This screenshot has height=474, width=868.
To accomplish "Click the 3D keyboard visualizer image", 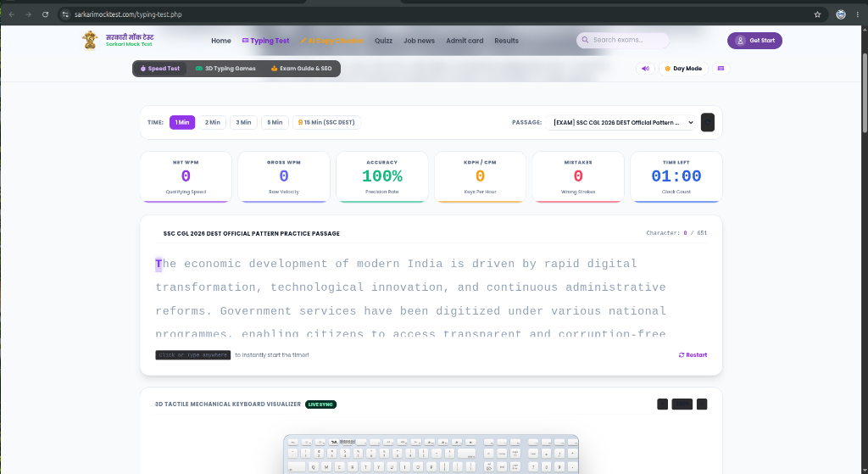I will coord(431,454).
